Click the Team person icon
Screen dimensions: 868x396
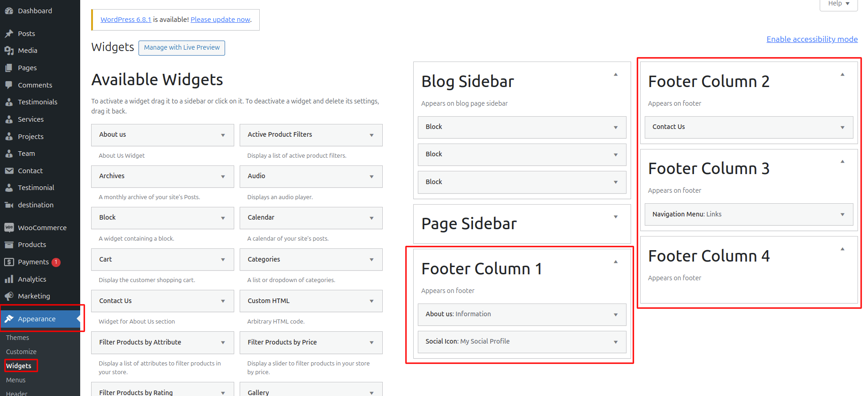click(9, 154)
